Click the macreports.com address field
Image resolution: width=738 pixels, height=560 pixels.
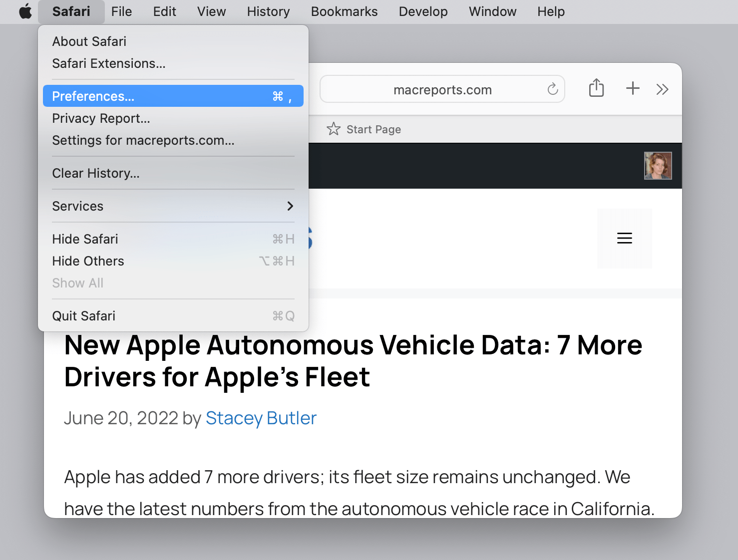click(x=442, y=89)
